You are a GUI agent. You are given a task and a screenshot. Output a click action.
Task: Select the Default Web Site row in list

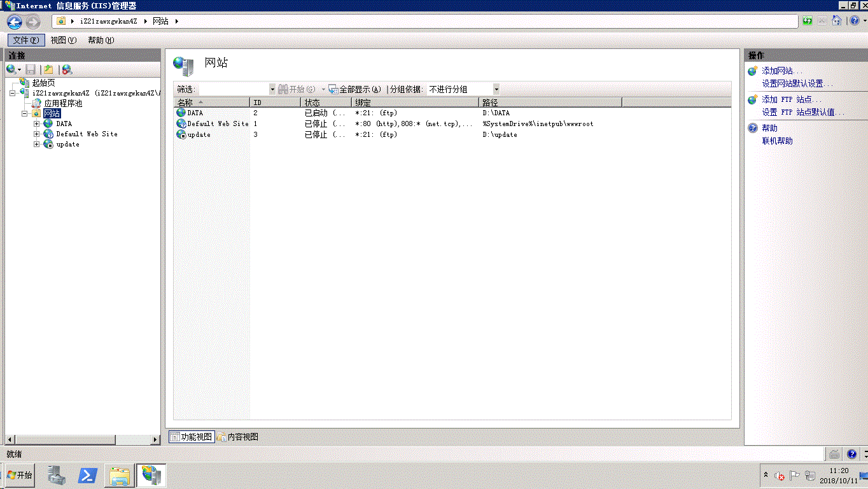coord(452,124)
